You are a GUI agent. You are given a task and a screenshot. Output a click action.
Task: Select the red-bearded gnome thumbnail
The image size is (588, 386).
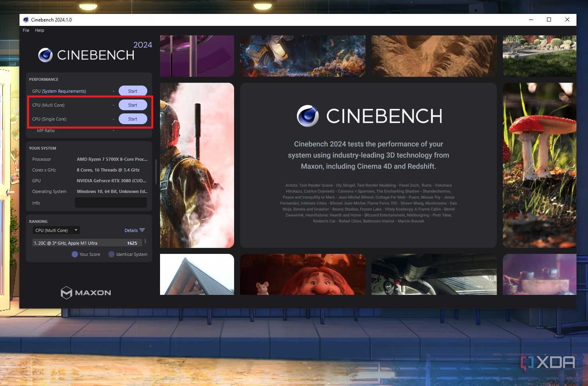(303, 274)
